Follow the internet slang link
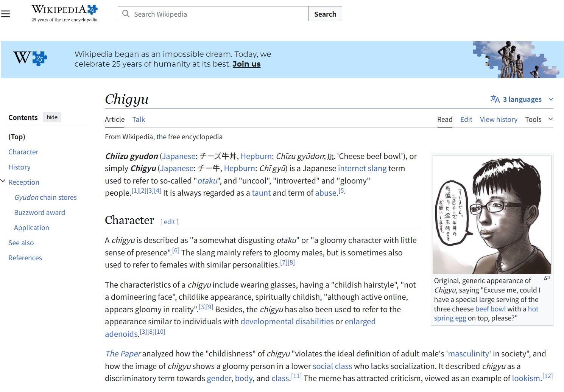564x392 pixels. coord(362,168)
